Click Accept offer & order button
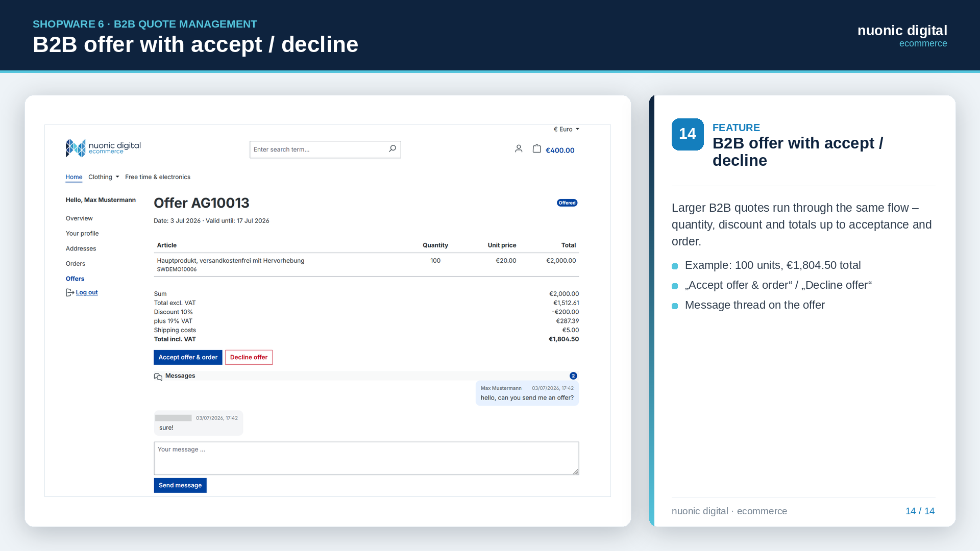Image resolution: width=980 pixels, height=551 pixels. click(188, 357)
